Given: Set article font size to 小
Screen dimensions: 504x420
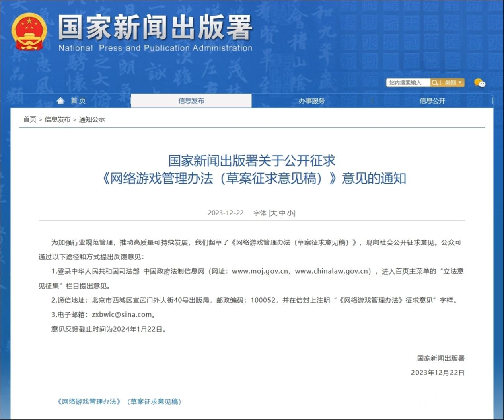Looking at the screenshot, I should click(290, 213).
